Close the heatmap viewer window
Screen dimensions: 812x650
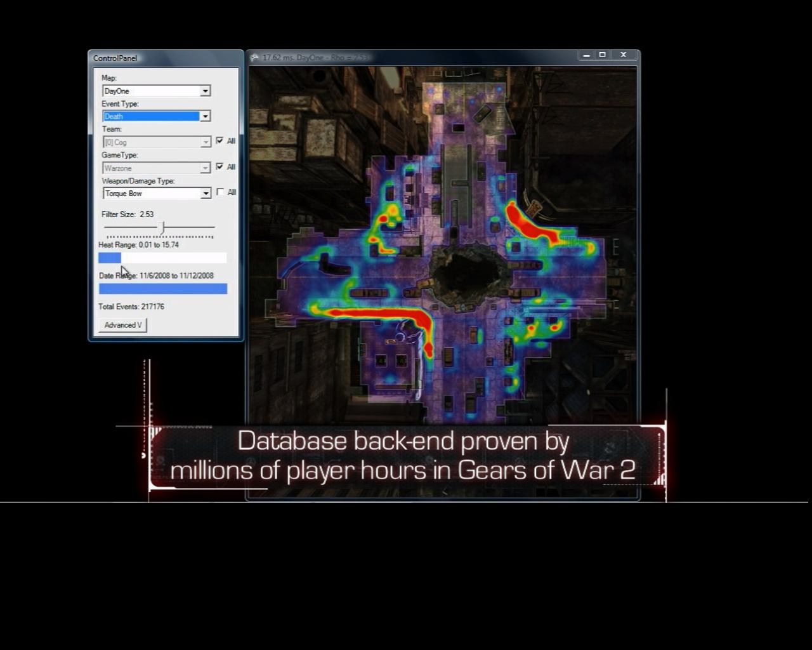pyautogui.click(x=624, y=55)
